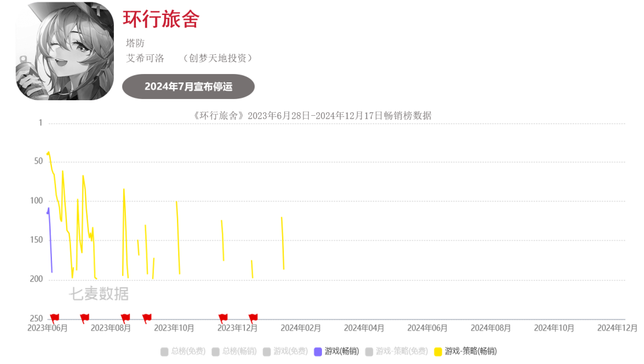Click the x-axis label 2024年10月

[x=554, y=328]
